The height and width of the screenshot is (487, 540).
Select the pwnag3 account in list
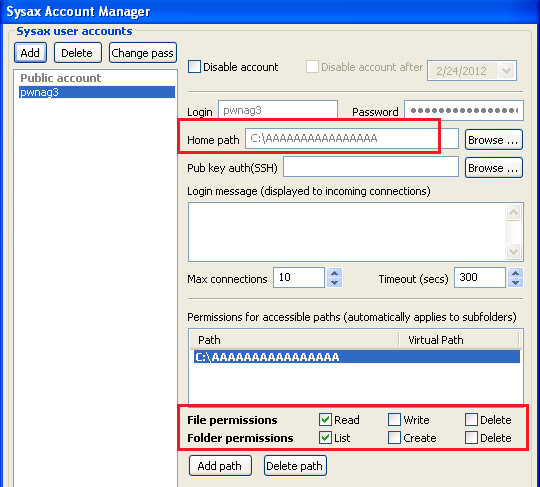tap(96, 92)
